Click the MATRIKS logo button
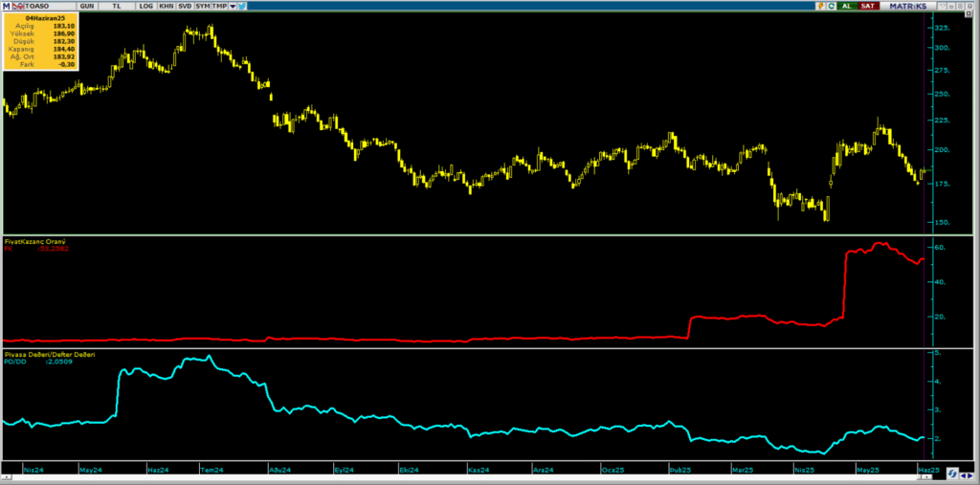 [x=907, y=6]
